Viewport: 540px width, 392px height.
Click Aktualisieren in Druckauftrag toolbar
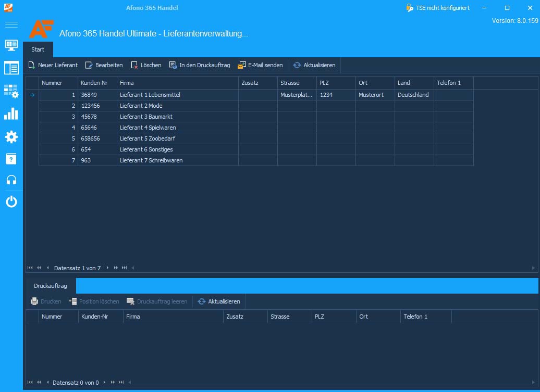pyautogui.click(x=219, y=301)
